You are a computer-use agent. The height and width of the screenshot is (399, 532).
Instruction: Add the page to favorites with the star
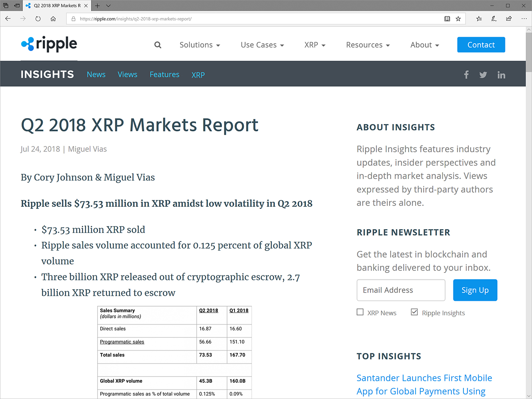pyautogui.click(x=458, y=19)
